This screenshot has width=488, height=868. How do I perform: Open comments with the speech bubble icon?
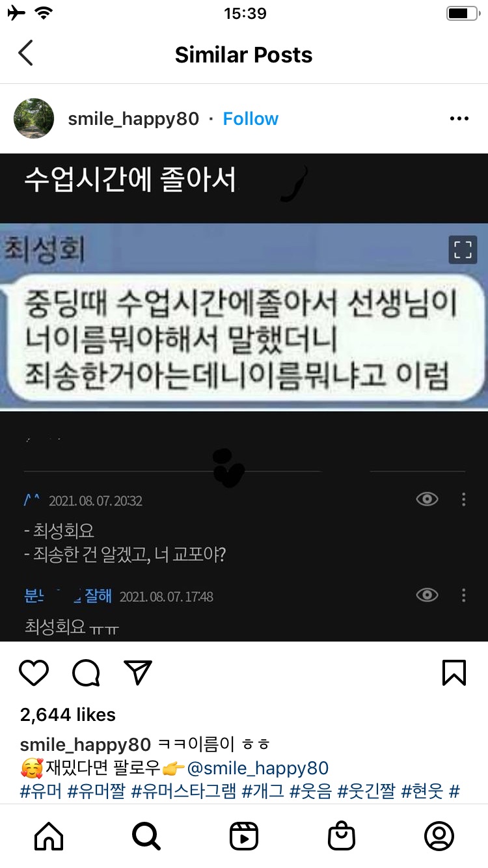point(86,673)
